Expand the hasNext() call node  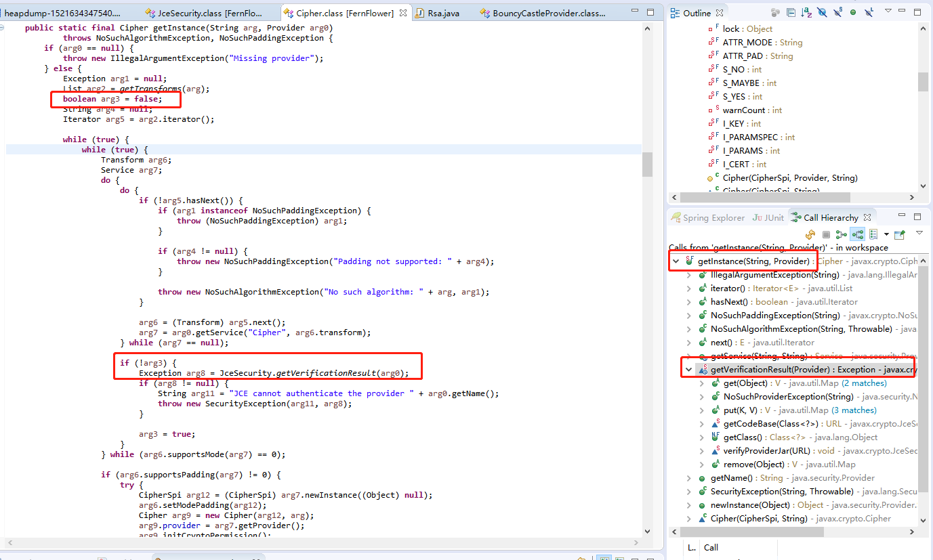coord(690,302)
